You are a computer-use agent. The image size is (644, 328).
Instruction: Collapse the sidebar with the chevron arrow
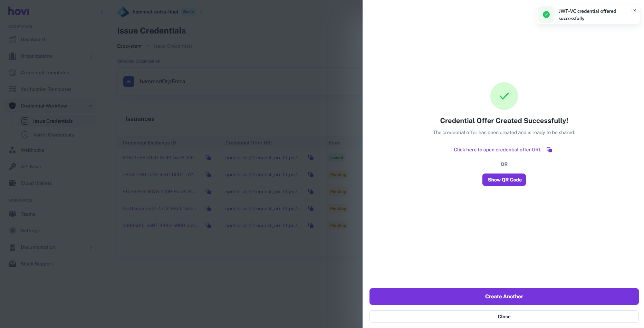102,12
